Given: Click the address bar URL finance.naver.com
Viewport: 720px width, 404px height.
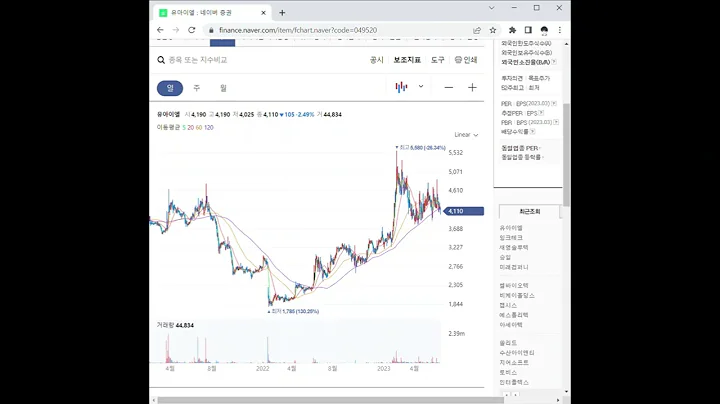Looking at the screenshot, I should [298, 30].
